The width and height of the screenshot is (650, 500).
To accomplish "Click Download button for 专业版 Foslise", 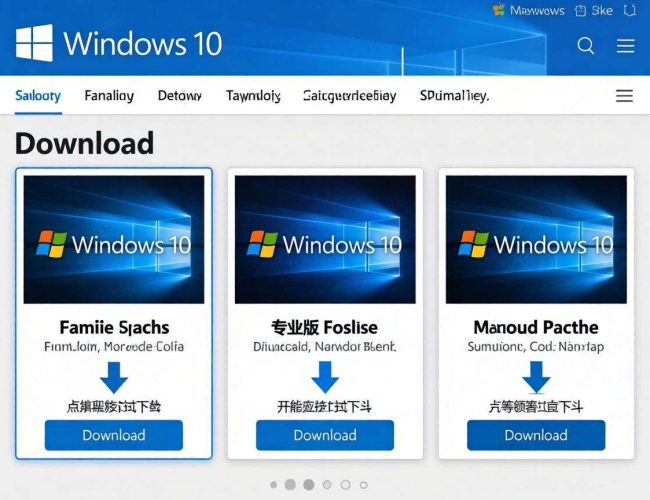I will click(325, 435).
